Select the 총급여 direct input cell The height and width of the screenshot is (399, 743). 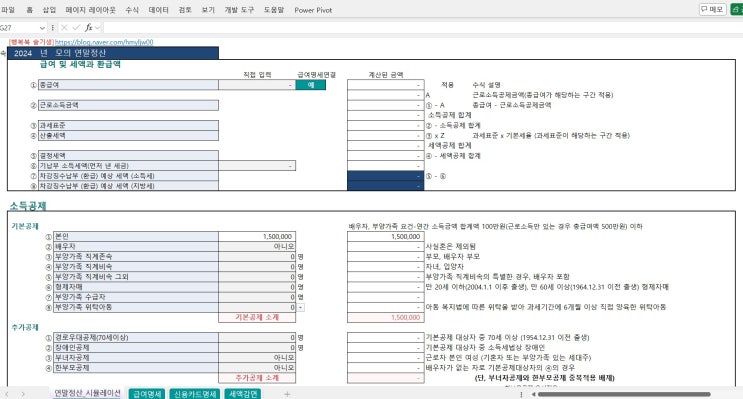tap(257, 85)
